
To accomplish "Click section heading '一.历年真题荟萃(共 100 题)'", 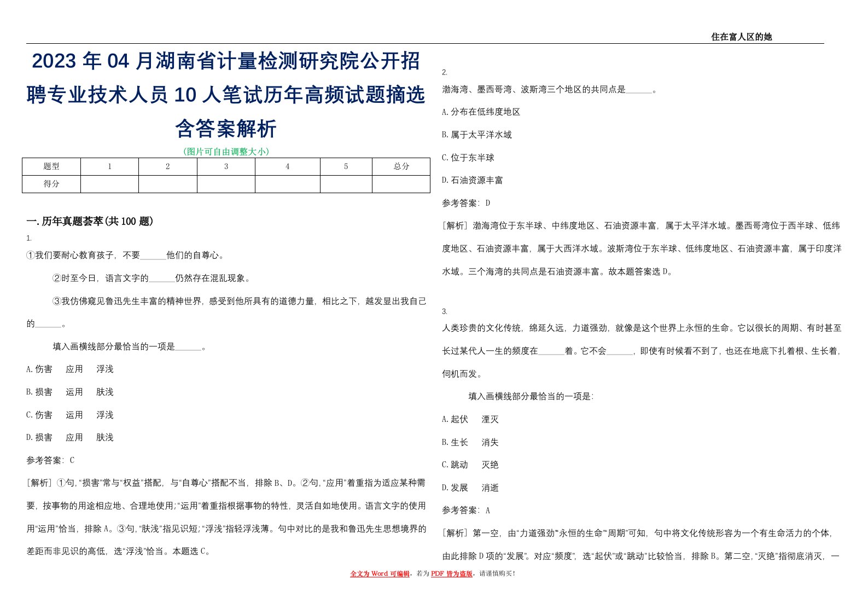I will point(90,221).
